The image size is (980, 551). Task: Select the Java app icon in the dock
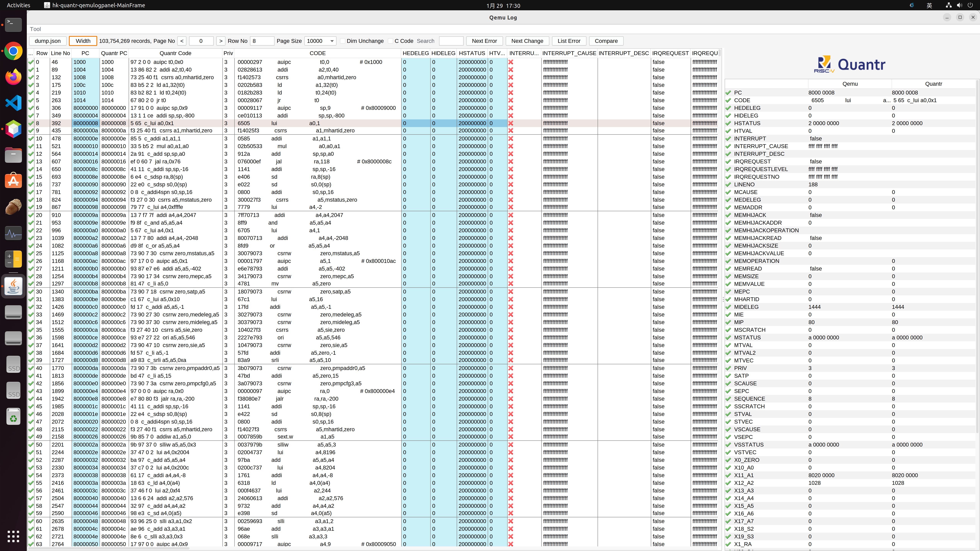(13, 286)
